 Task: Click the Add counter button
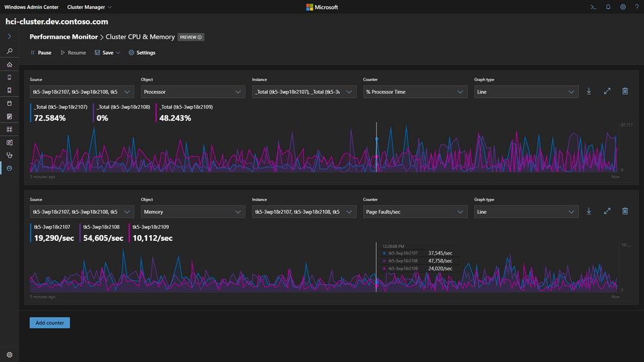click(x=50, y=323)
